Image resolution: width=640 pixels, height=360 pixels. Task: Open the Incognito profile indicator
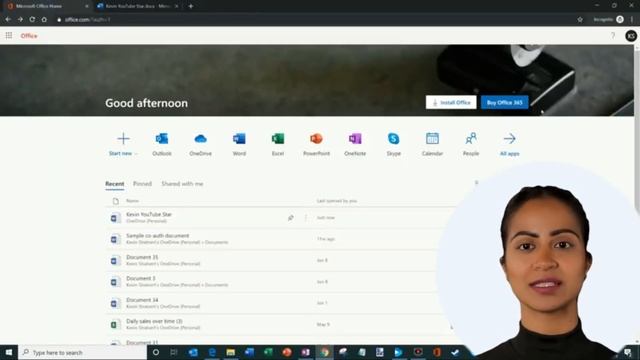pos(608,19)
